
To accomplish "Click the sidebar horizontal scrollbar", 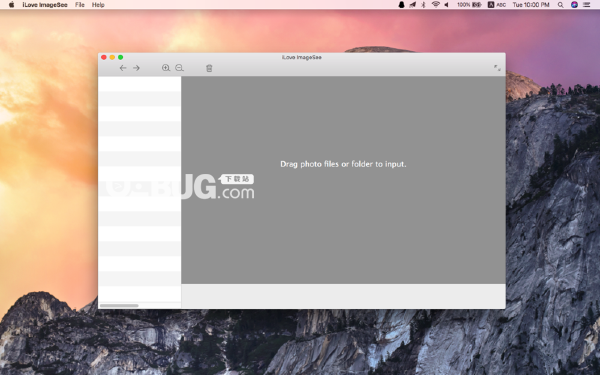I will coord(119,305).
